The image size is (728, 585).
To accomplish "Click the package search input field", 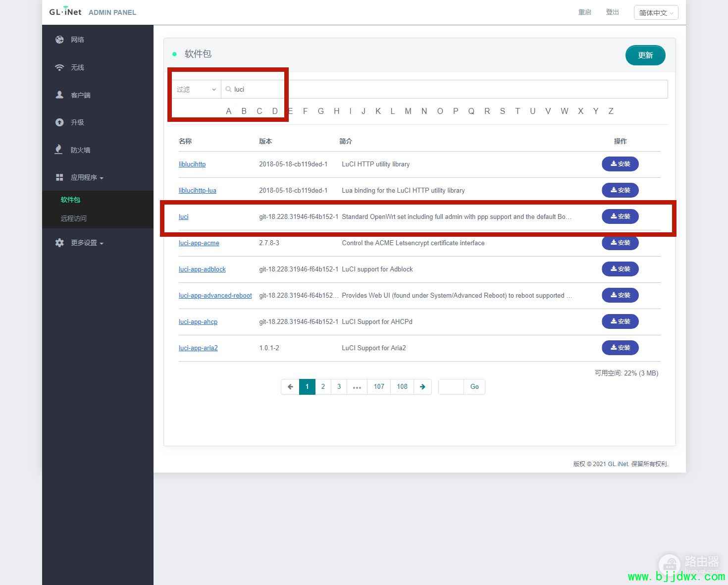I will click(x=444, y=89).
